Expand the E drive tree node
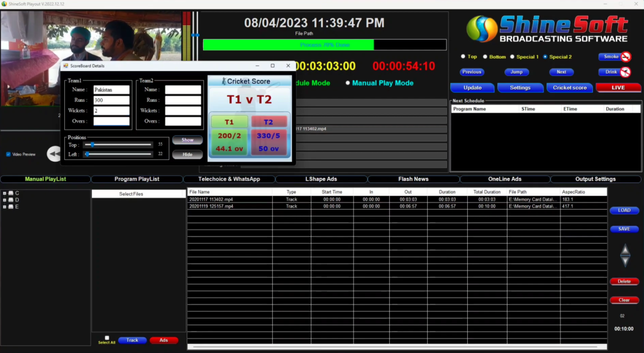This screenshot has height=353, width=644. [4, 206]
